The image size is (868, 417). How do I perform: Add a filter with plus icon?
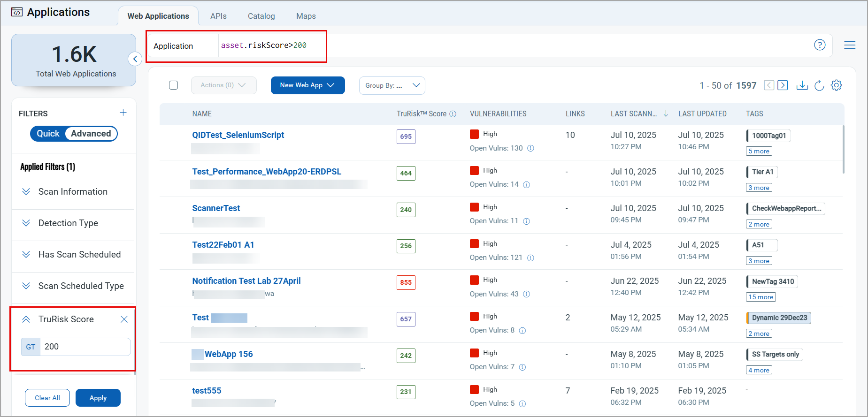click(x=123, y=113)
